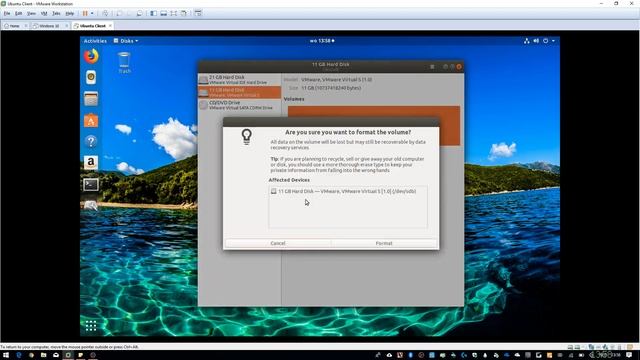Open Help from the dock

click(x=91, y=142)
